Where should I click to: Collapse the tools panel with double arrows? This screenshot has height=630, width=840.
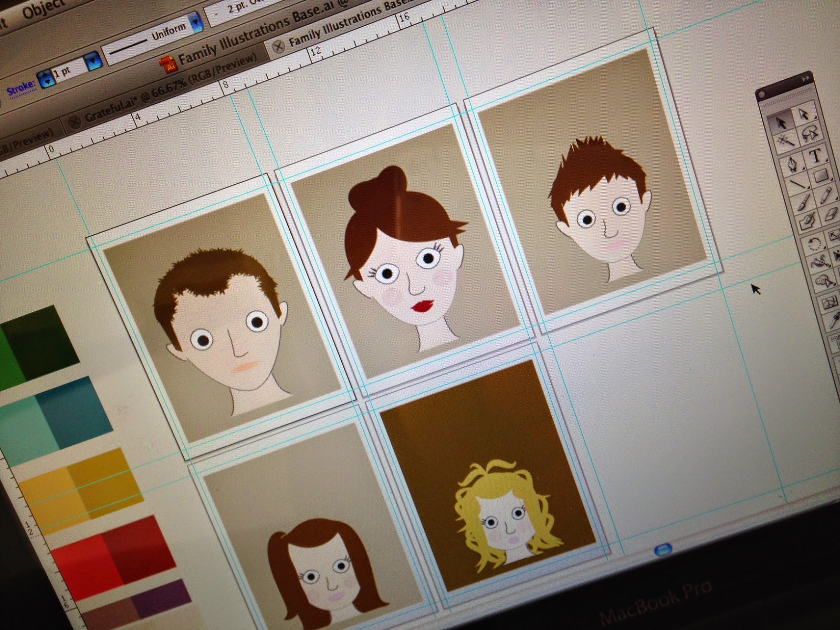tap(805, 77)
